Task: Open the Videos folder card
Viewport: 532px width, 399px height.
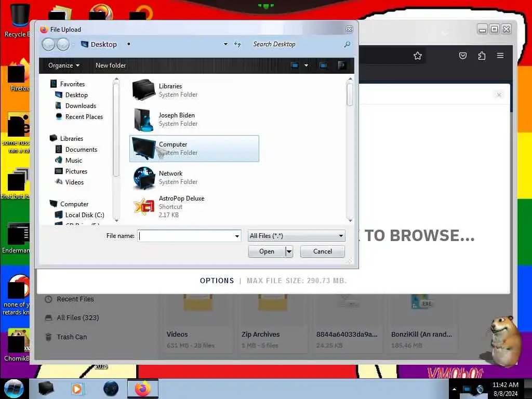Action: click(198, 324)
